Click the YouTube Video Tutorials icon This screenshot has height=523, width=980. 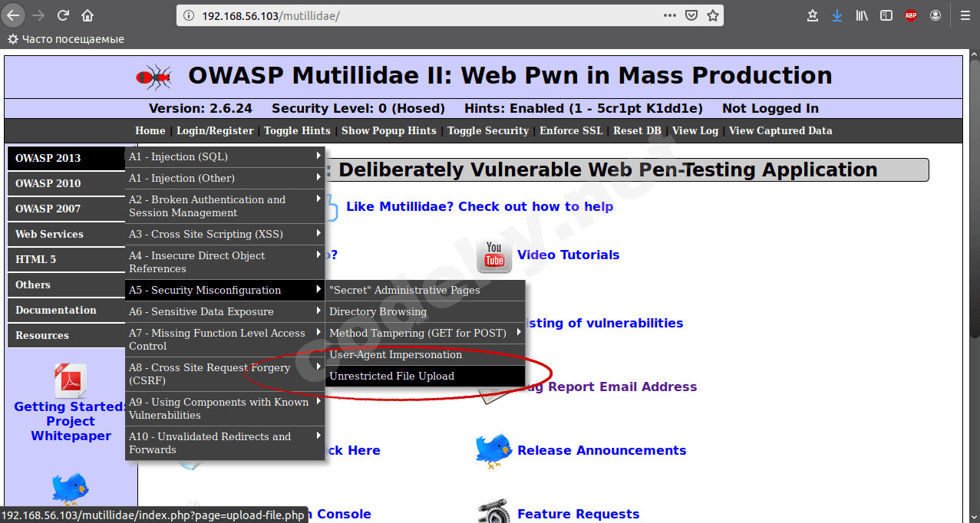click(x=494, y=255)
